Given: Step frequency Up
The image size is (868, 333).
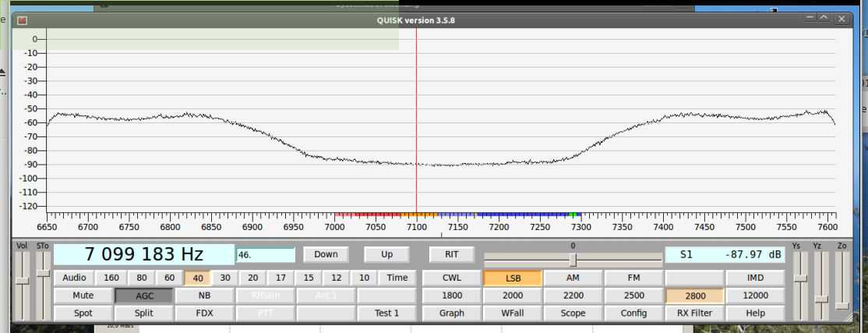Looking at the screenshot, I should pyautogui.click(x=387, y=254).
